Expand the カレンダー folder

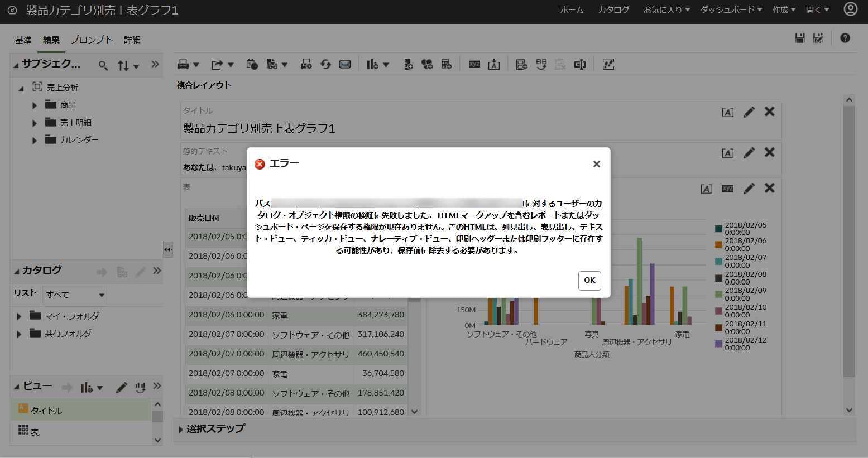pyautogui.click(x=35, y=139)
